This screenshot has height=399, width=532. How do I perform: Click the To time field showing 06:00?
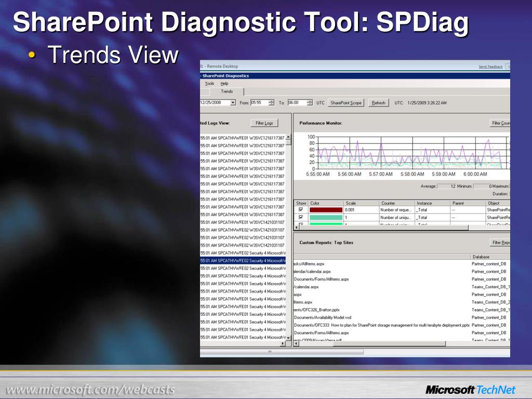(297, 103)
